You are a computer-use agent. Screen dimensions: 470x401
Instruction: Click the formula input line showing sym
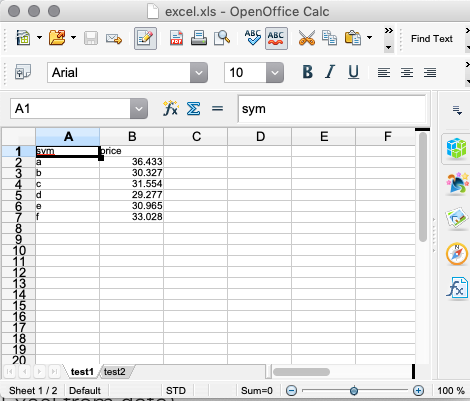(332, 109)
